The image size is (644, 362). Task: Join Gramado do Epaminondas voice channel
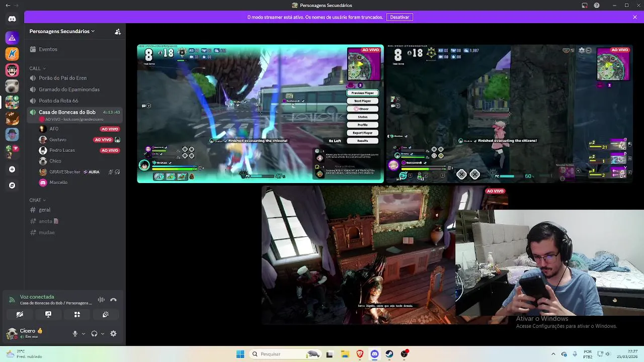pyautogui.click(x=75, y=89)
